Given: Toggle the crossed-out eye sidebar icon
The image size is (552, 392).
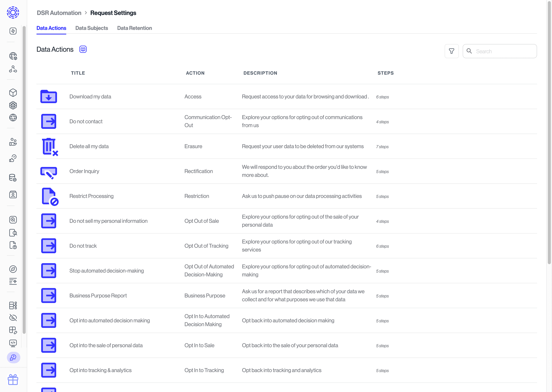Looking at the screenshot, I should (13, 318).
